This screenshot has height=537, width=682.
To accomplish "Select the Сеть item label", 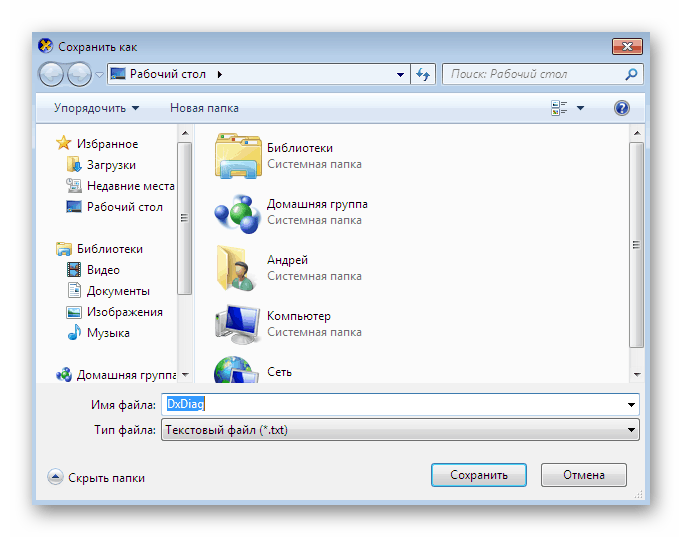I will [279, 372].
